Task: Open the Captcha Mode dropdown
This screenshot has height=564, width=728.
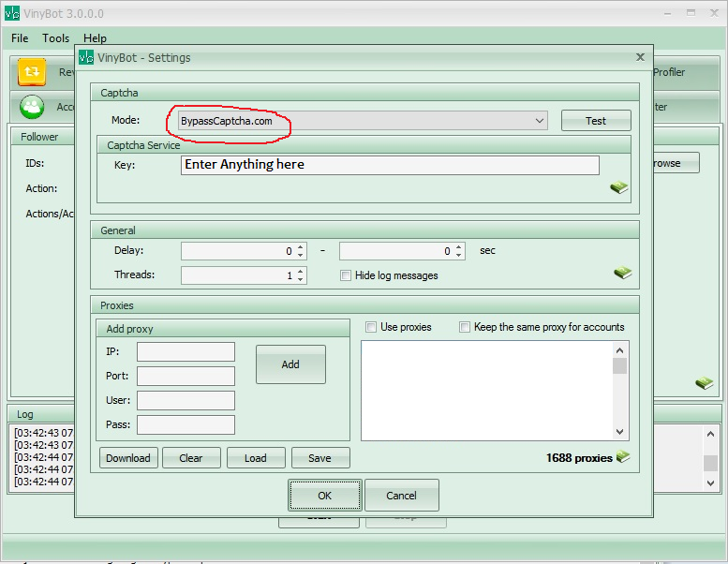Action: point(540,121)
